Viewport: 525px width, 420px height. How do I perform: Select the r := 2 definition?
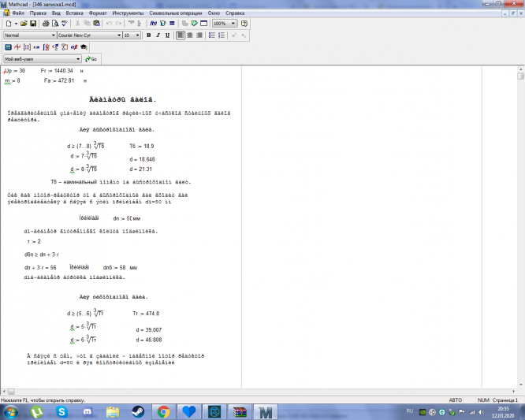pos(34,241)
